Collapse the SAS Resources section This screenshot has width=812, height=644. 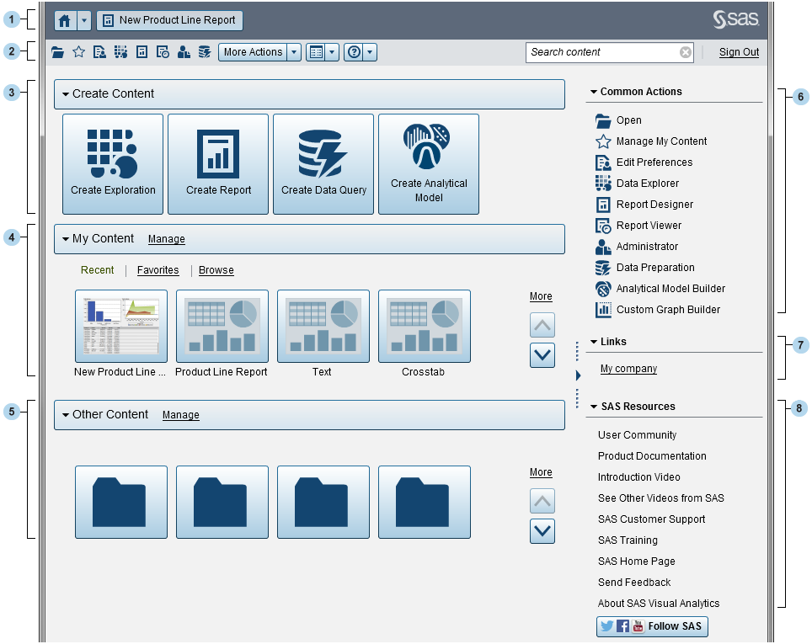click(x=595, y=407)
